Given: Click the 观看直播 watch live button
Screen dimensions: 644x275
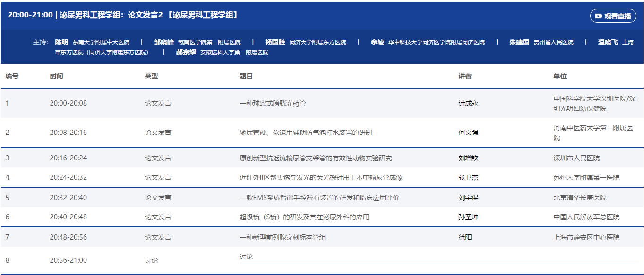Looking at the screenshot, I should pyautogui.click(x=613, y=16).
